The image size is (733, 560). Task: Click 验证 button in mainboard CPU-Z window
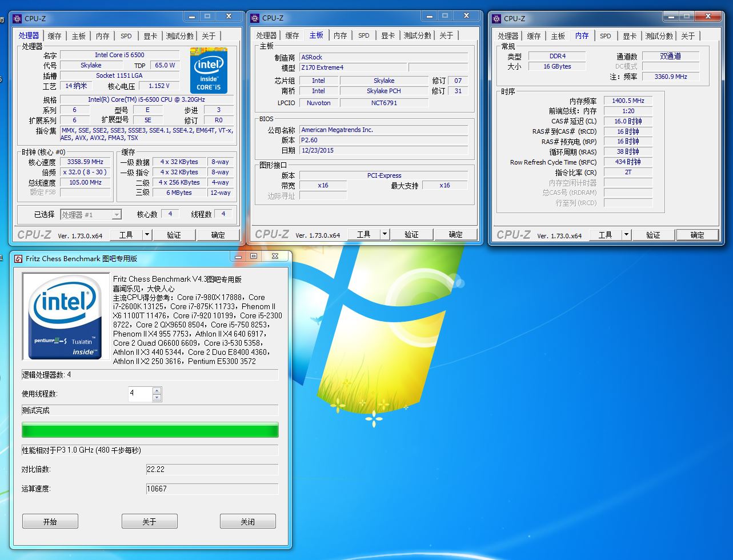pos(411,234)
